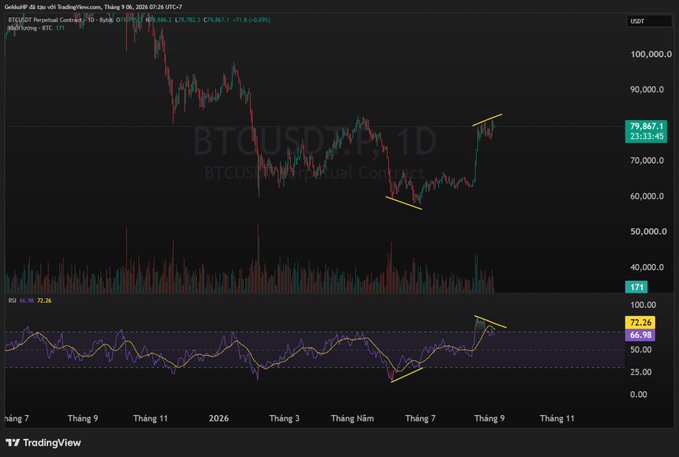Click the TradingView logo in the footer
Viewport: 679px width, 457px height.
coord(43,443)
